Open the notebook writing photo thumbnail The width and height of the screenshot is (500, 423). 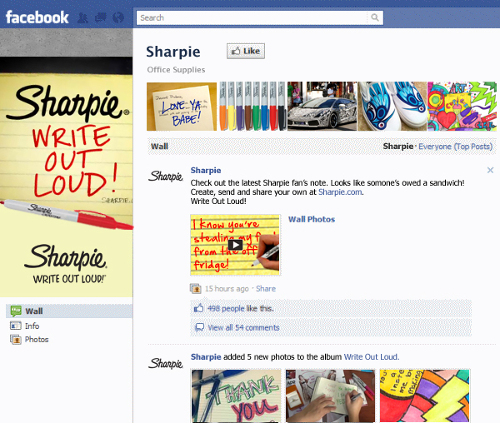(x=330, y=396)
